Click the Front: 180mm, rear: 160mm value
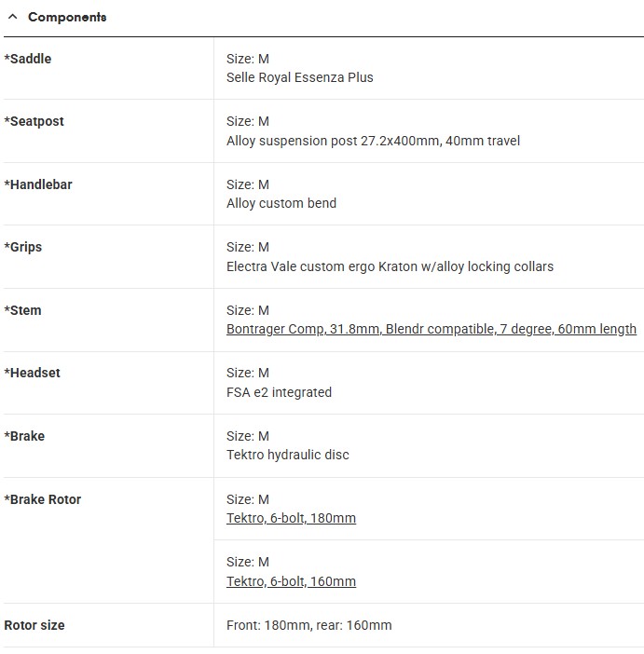Image resolution: width=644 pixels, height=654 pixels. (x=308, y=625)
